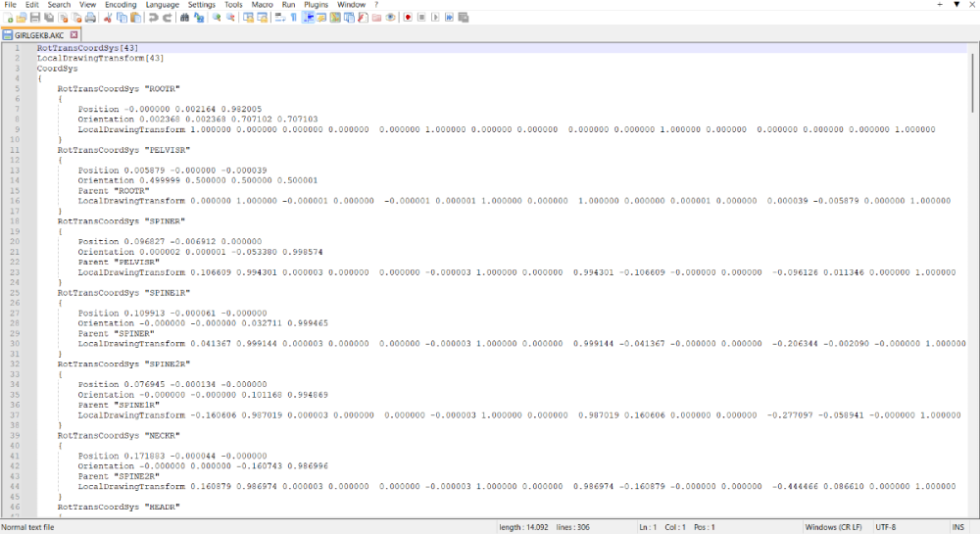Open user defined language dialog icon

pos(321,18)
